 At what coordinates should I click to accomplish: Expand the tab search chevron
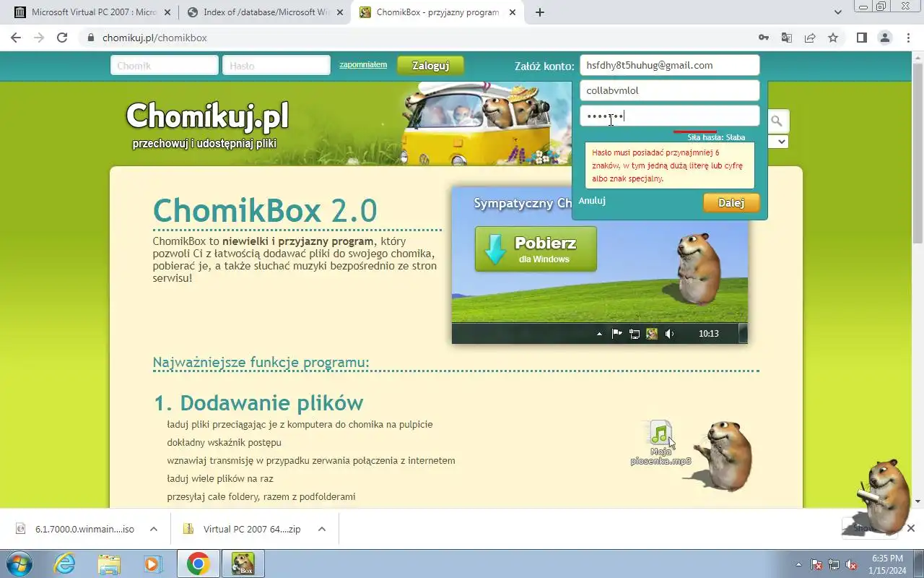pyautogui.click(x=838, y=12)
